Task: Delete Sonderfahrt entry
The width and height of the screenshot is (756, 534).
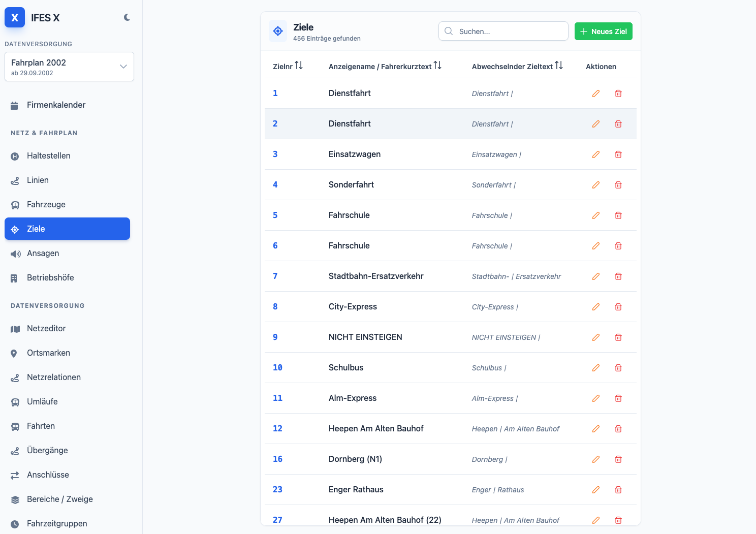Action: 618,185
